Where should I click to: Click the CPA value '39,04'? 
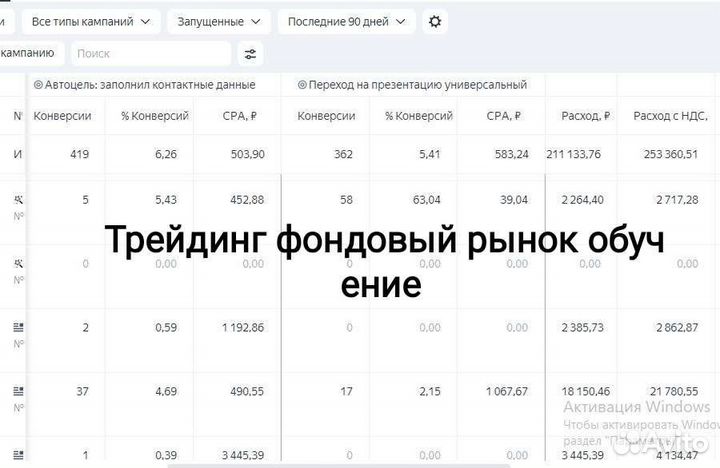coord(514,200)
